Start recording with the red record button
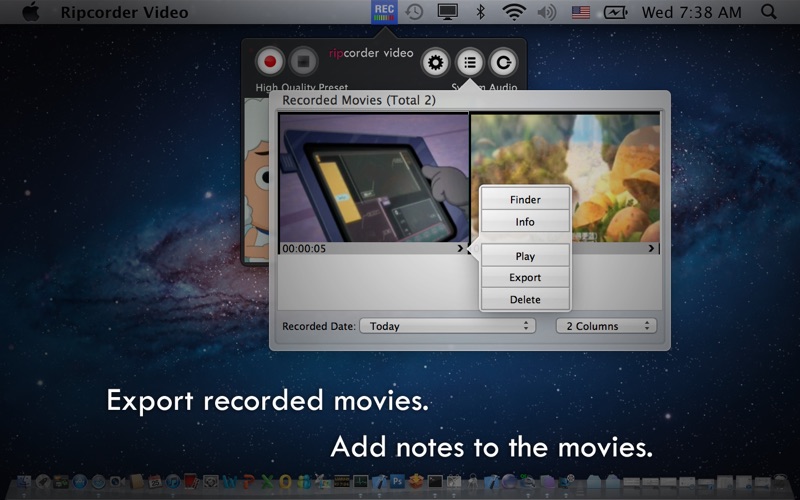The height and width of the screenshot is (500, 800). 269,62
